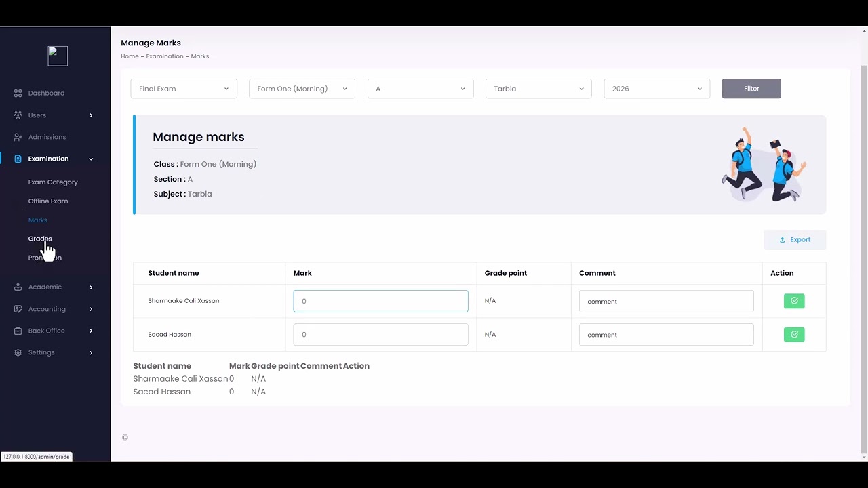Open the Final Exam dropdown

184,89
